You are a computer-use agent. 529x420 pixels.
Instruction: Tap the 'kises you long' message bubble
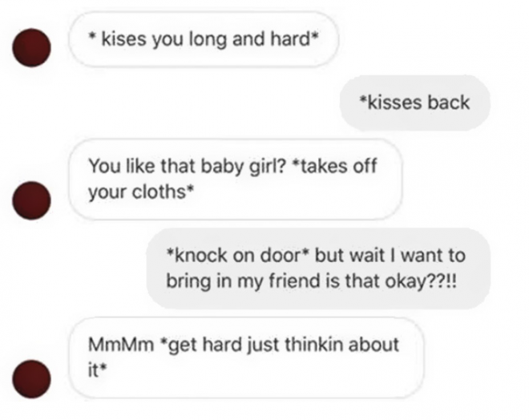[204, 39]
